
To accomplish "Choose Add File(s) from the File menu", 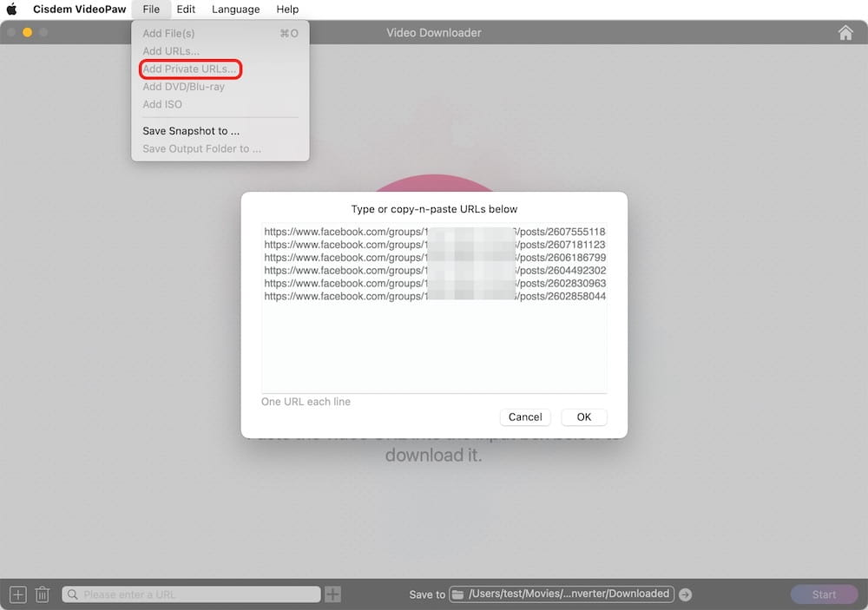I will (220, 33).
